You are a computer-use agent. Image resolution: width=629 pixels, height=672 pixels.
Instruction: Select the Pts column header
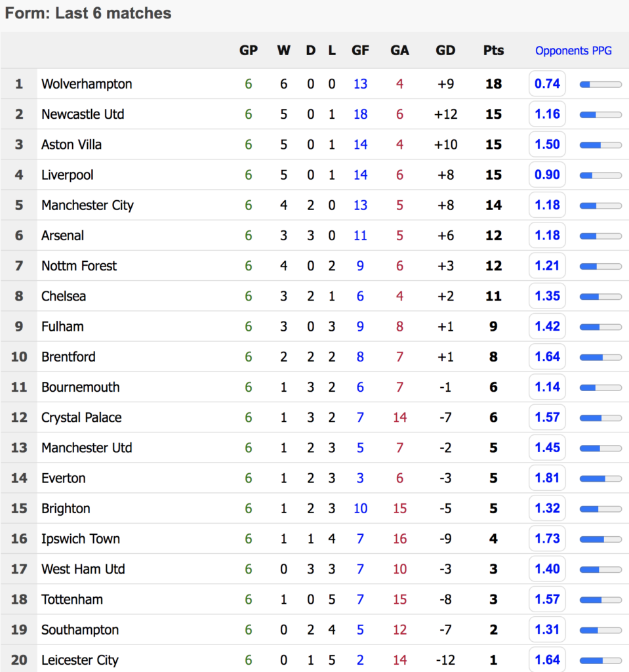pyautogui.click(x=493, y=51)
